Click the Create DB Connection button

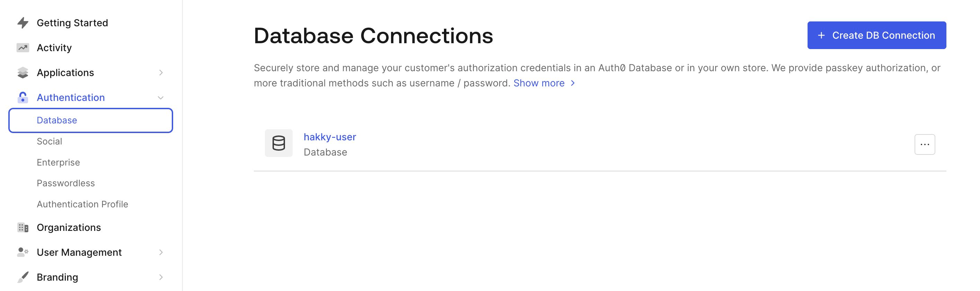click(876, 35)
